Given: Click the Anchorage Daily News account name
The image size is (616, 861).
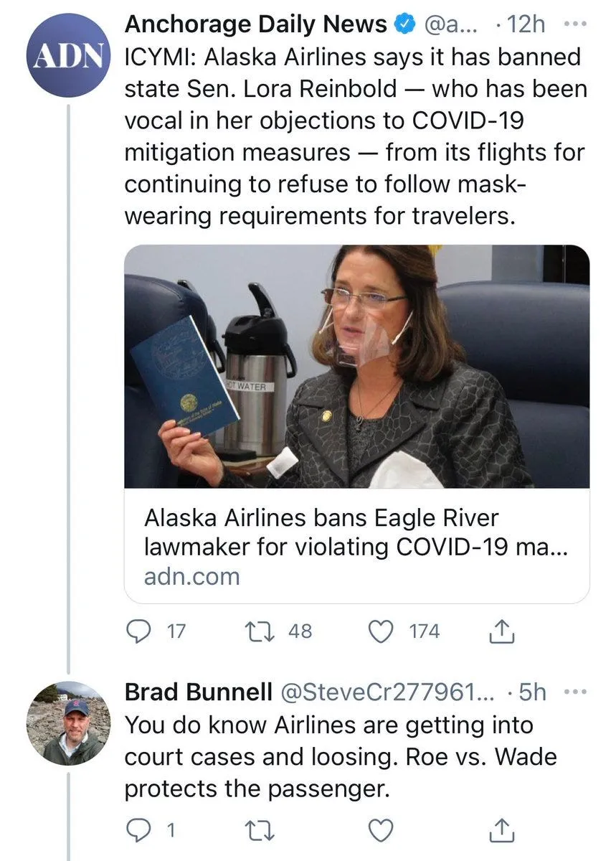Looking at the screenshot, I should [255, 24].
